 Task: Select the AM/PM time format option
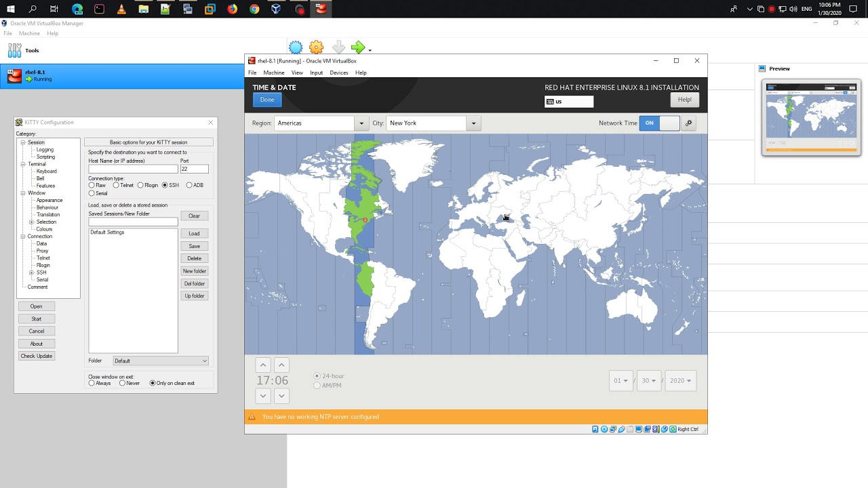tap(317, 386)
